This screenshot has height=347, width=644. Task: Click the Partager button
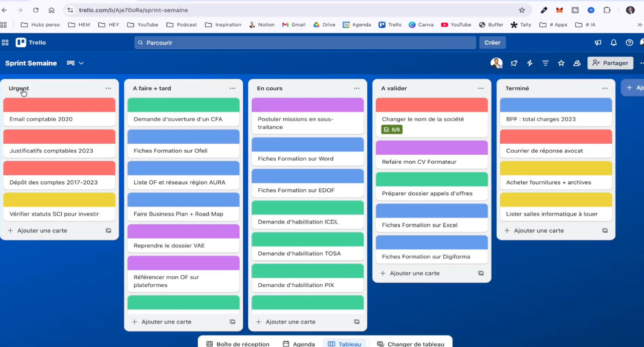pyautogui.click(x=610, y=63)
